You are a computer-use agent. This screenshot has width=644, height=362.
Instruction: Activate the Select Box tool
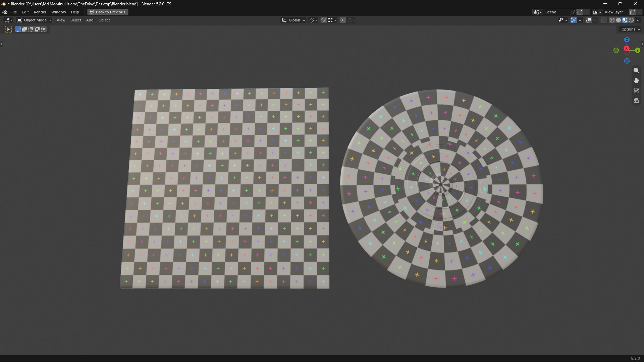(x=8, y=29)
